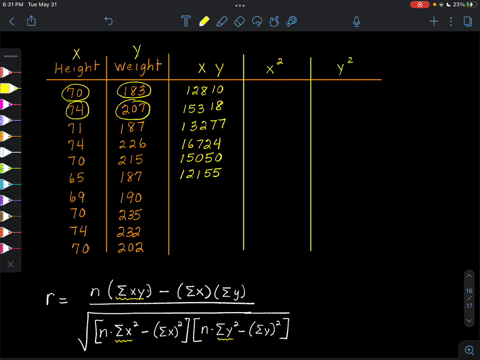Open the zoom writing magnifier
Screen dimensions: 480x360
tap(469, 350)
